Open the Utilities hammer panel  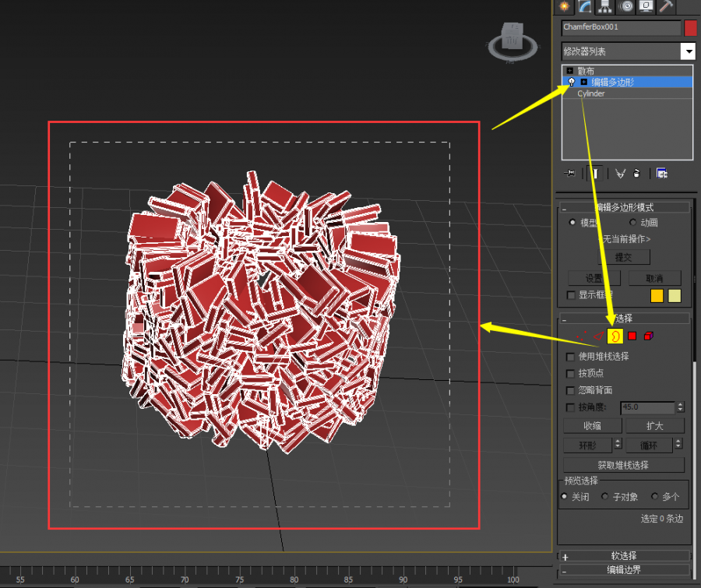(666, 7)
